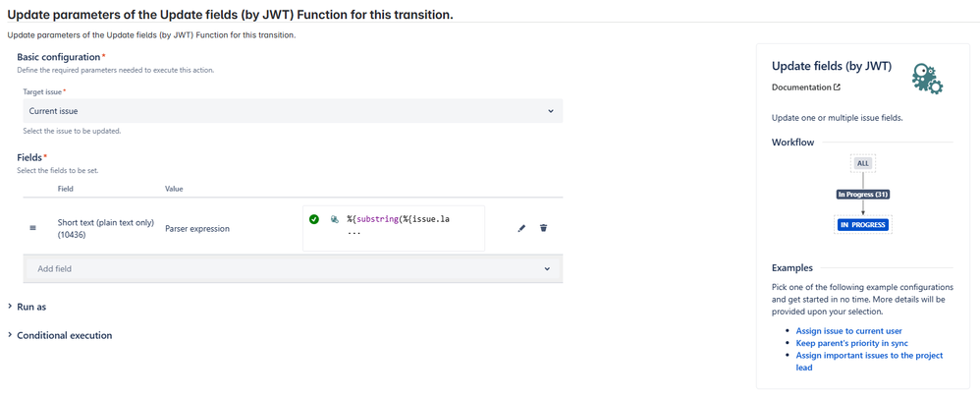
Task: Click the Short text (plain text only) field name
Action: tap(106, 228)
